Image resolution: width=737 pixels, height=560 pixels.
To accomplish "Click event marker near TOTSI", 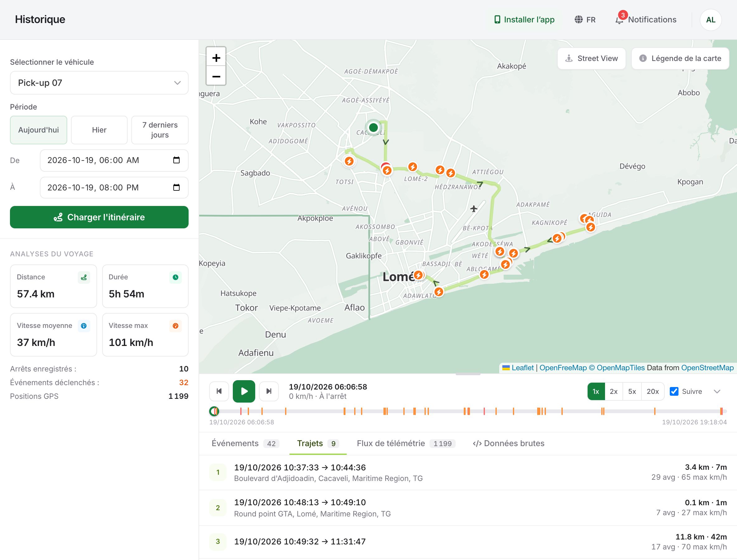I will [349, 162].
